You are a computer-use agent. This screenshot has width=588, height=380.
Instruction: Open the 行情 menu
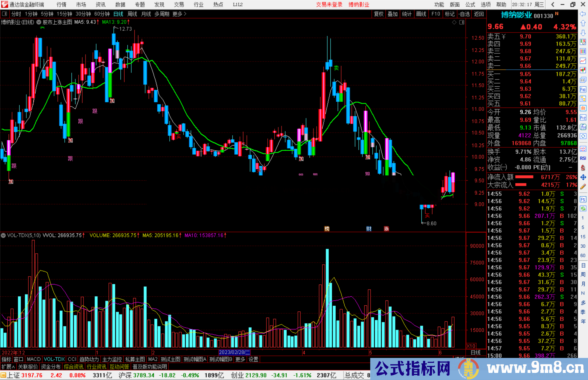(62, 5)
